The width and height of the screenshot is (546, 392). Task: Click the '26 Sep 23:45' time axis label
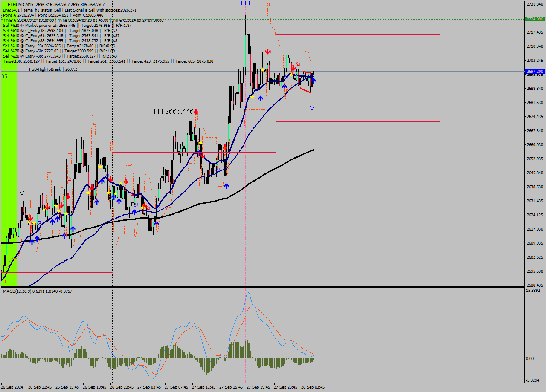click(x=122, y=387)
